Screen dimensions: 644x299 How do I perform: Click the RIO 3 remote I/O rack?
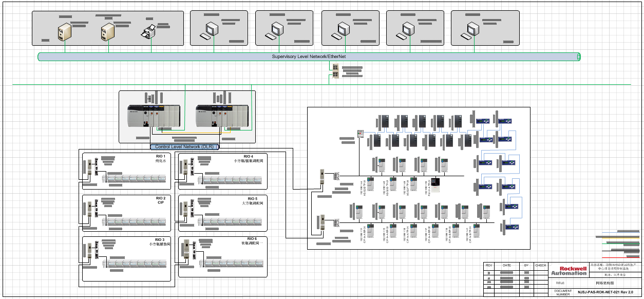pyautogui.click(x=136, y=264)
